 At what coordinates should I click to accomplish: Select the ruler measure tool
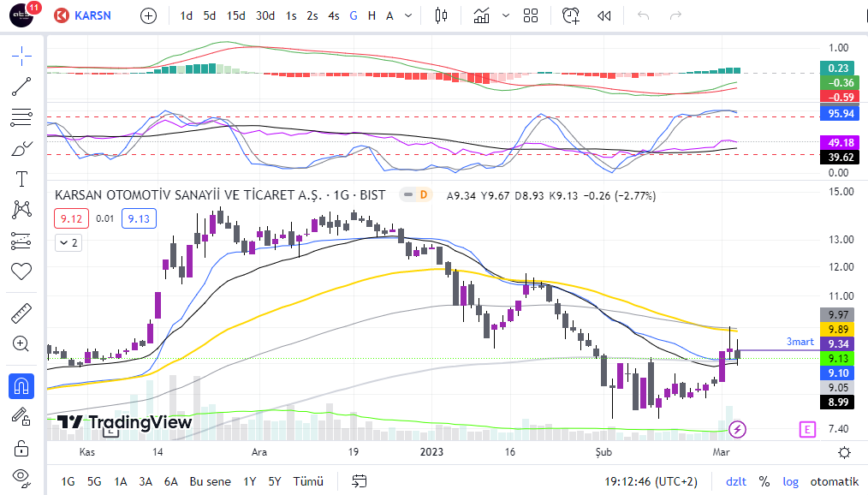pos(21,313)
